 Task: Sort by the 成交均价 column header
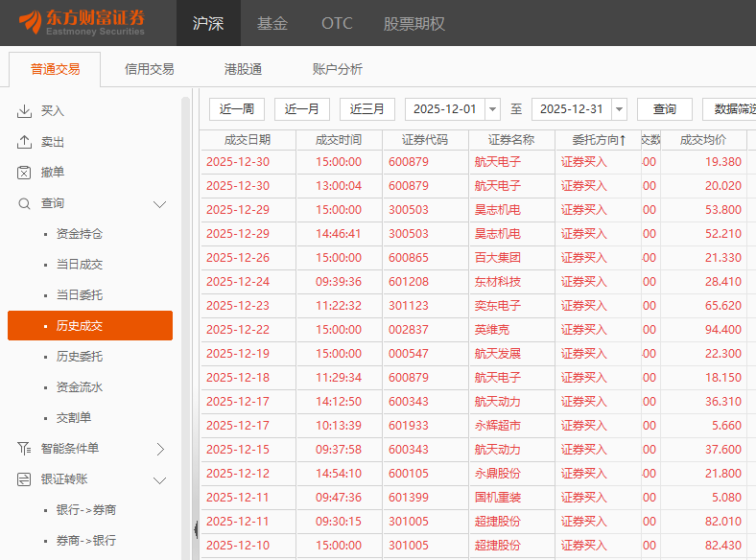tap(703, 140)
